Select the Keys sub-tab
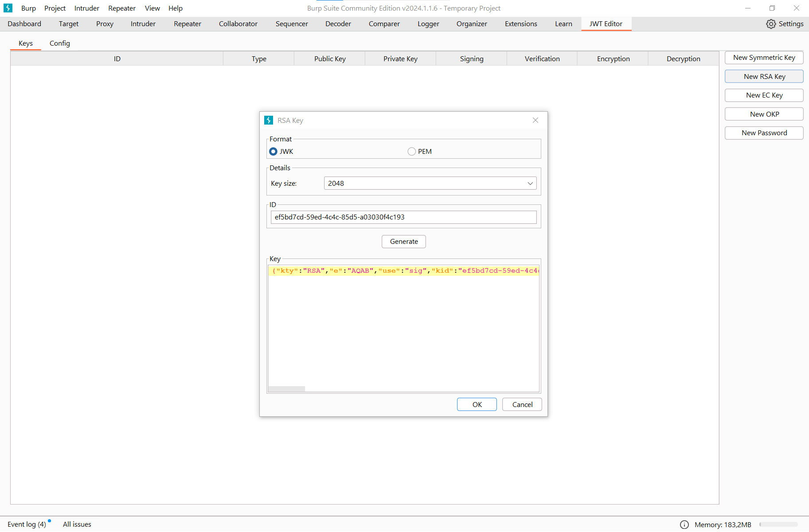 (26, 43)
